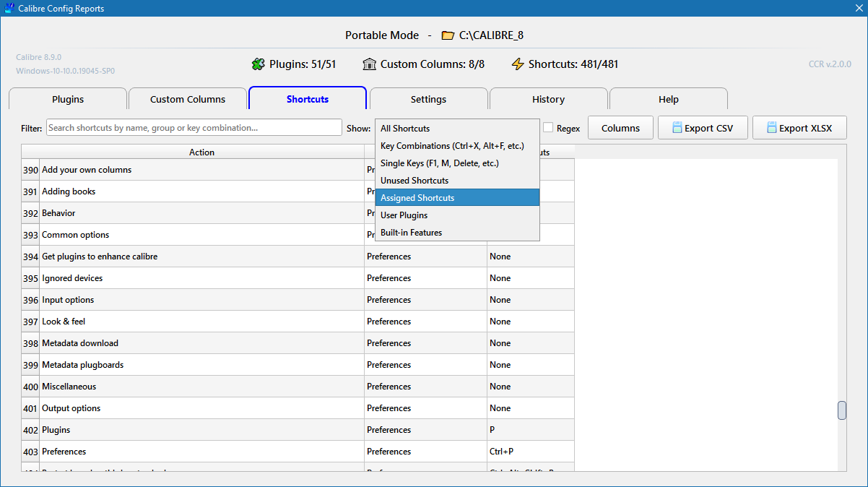Select All Shortcuts in the Show dropdown
The image size is (868, 487).
point(457,129)
